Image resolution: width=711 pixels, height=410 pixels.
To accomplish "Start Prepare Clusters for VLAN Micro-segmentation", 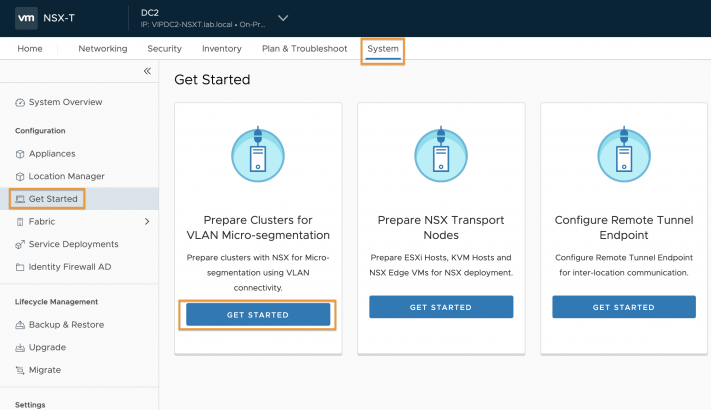I will (258, 315).
